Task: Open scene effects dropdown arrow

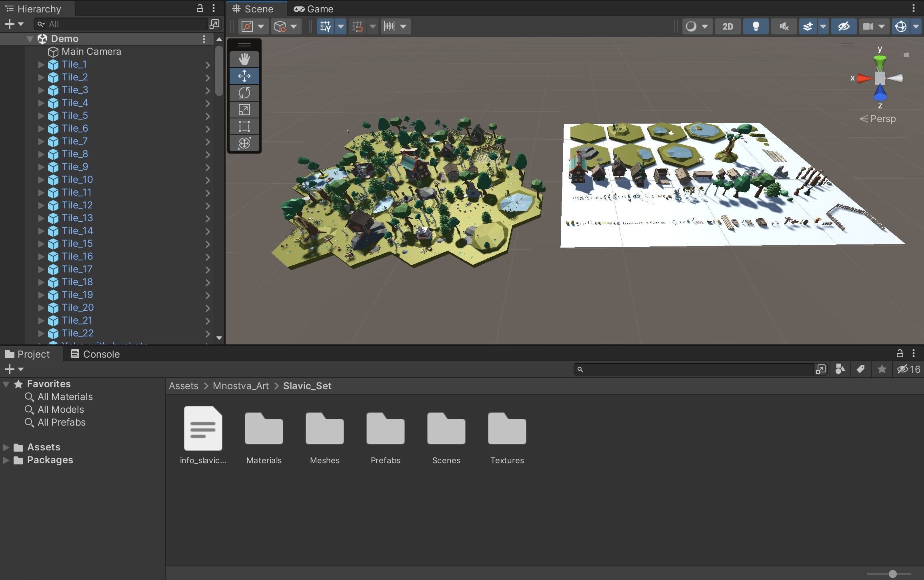Action: [823, 26]
